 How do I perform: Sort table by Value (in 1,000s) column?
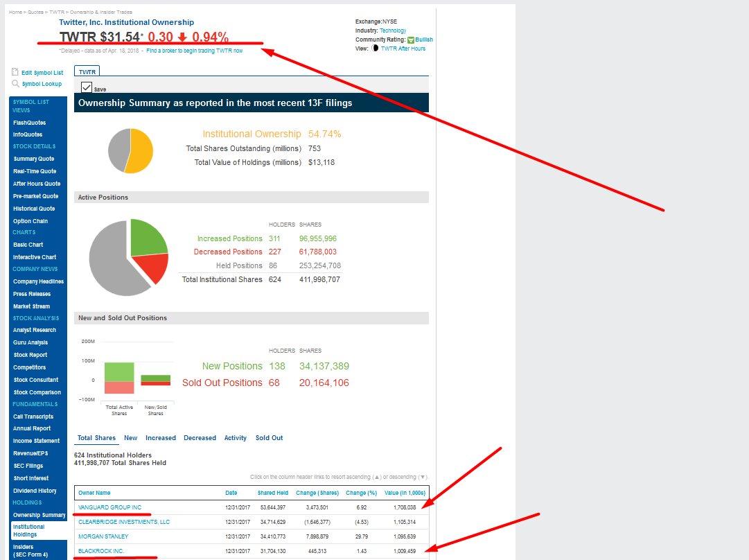pyautogui.click(x=405, y=493)
